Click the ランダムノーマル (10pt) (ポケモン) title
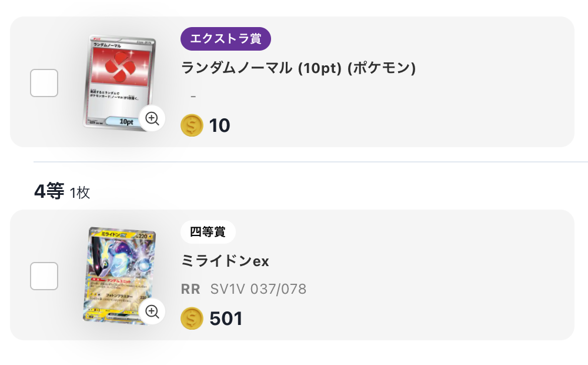The height and width of the screenshot is (365, 588). click(x=299, y=69)
